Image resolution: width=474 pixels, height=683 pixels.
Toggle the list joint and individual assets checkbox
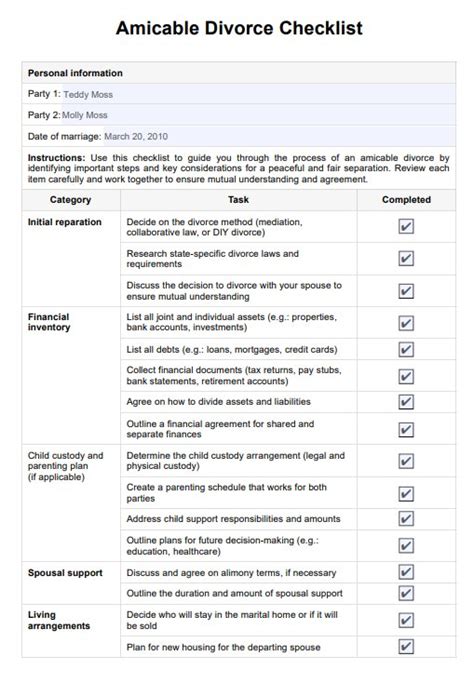pos(406,323)
